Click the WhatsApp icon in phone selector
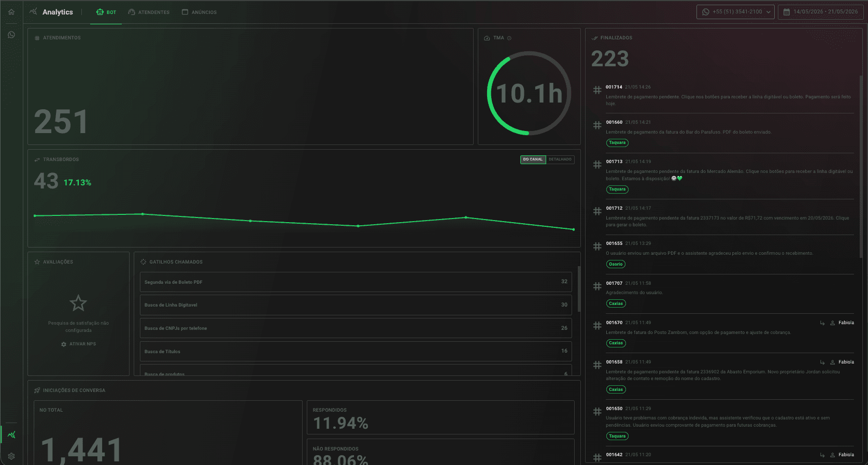This screenshot has height=465, width=868. [705, 12]
